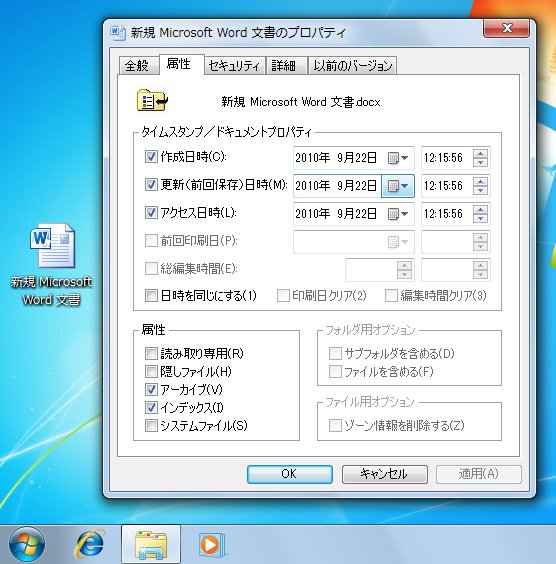This screenshot has height=564, width=556.
Task: Increase the アクセス日時 time with up arrow
Action: (x=480, y=209)
